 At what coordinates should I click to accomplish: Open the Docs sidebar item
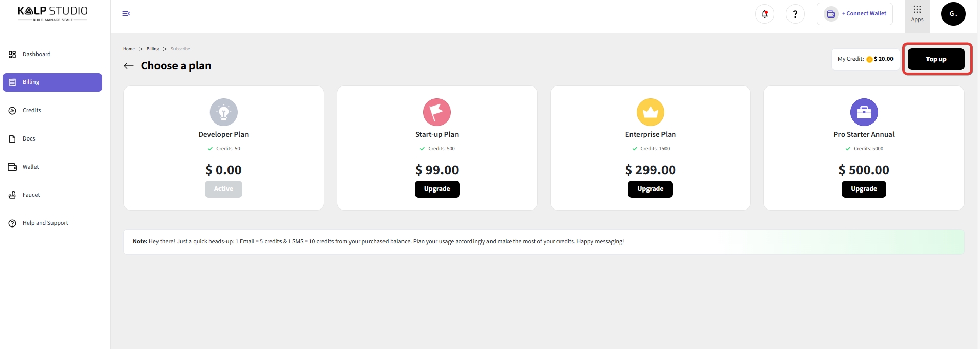pyautogui.click(x=29, y=138)
